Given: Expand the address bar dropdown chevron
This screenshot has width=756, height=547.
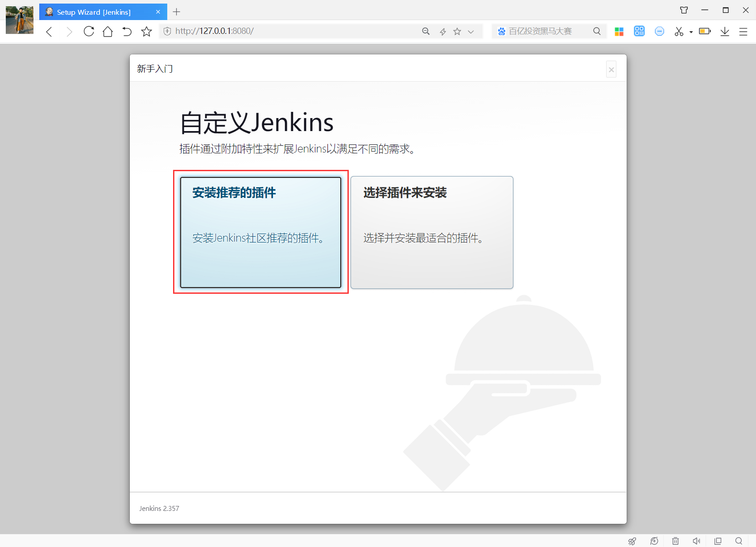Looking at the screenshot, I should (471, 32).
